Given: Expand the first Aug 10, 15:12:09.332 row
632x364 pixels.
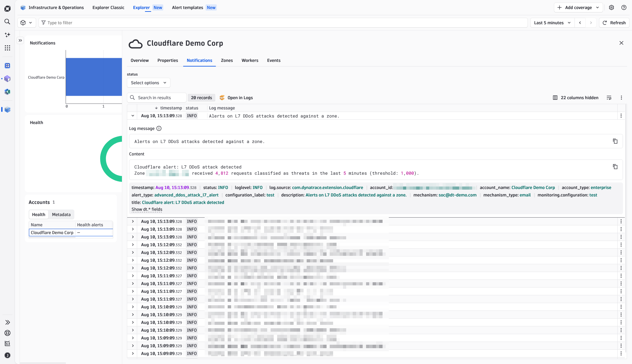Looking at the screenshot, I should click(x=133, y=245).
